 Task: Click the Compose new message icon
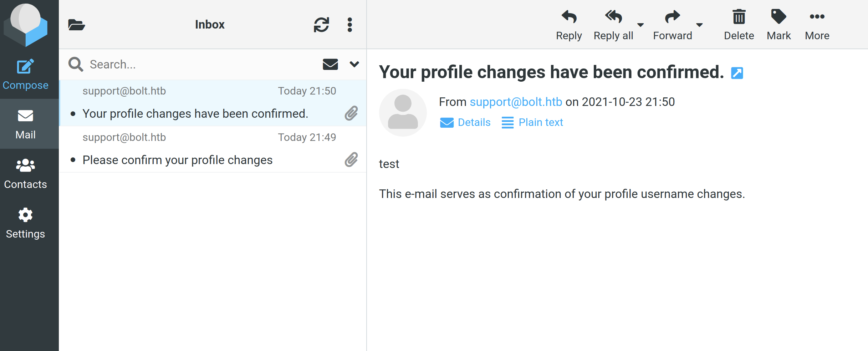click(25, 67)
